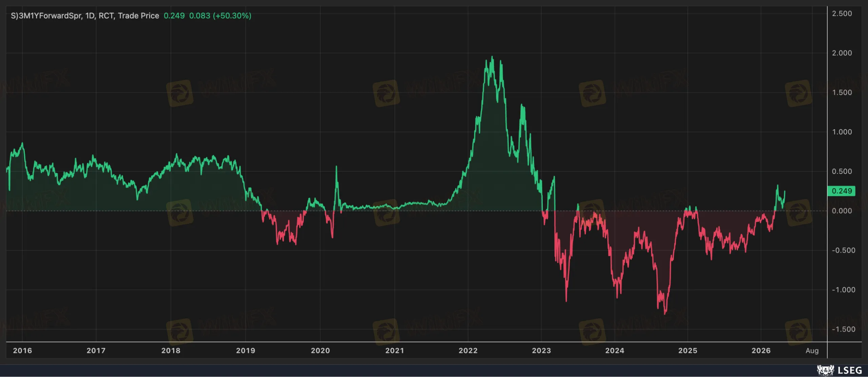The width and height of the screenshot is (868, 377).
Task: Select the 2024 label on time axis
Action: (615, 351)
